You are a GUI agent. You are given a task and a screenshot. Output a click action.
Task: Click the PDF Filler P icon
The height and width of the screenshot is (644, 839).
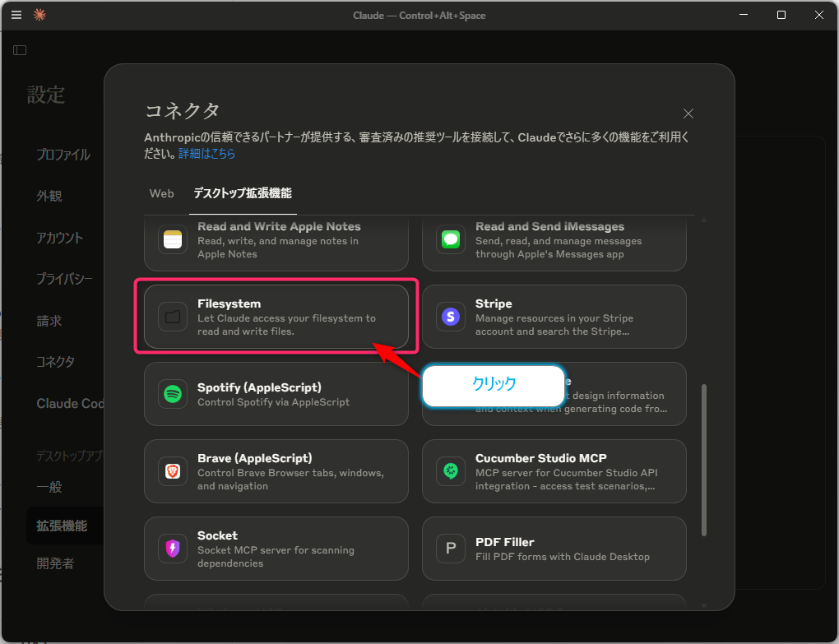pyautogui.click(x=451, y=549)
